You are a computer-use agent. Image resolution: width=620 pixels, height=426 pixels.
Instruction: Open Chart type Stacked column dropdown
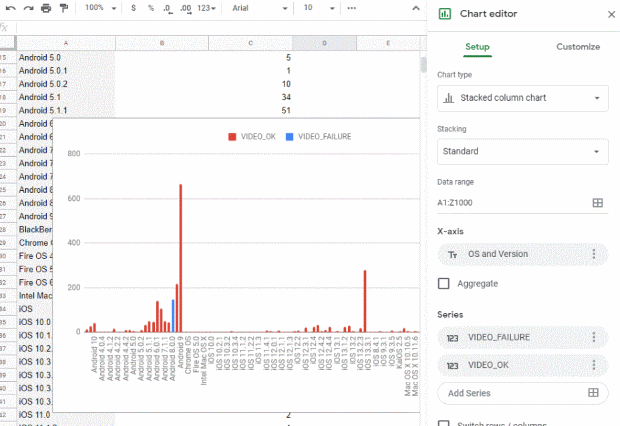point(522,98)
